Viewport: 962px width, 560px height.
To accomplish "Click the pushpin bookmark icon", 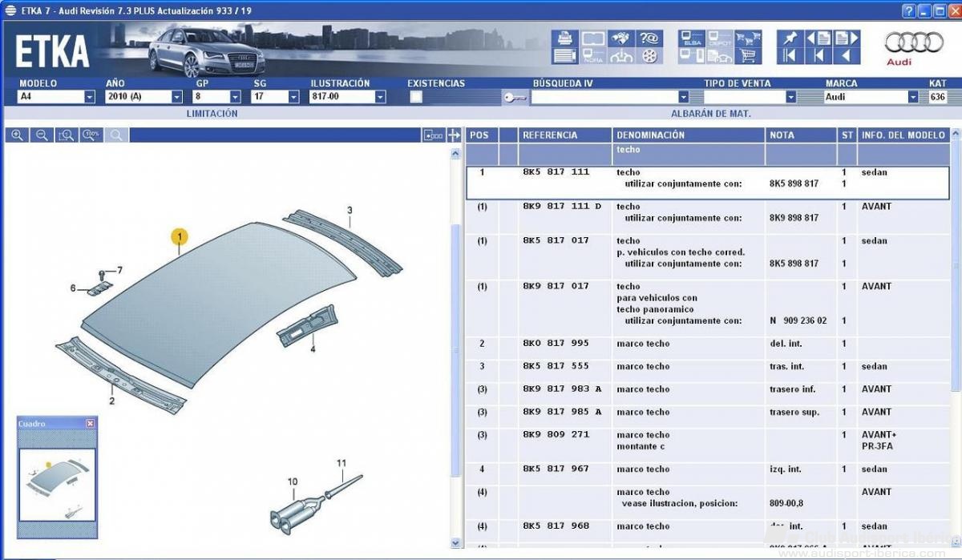I will tap(790, 38).
